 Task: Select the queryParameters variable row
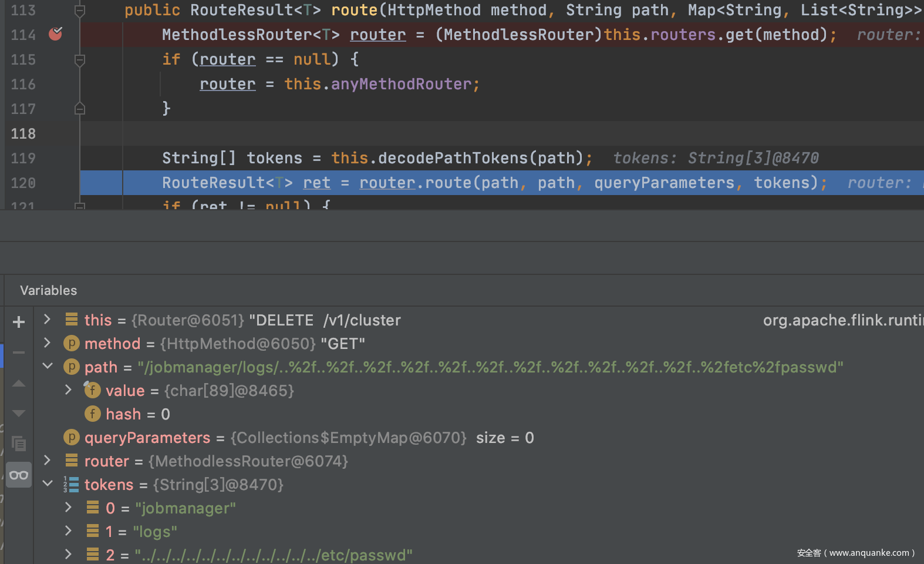tap(147, 438)
